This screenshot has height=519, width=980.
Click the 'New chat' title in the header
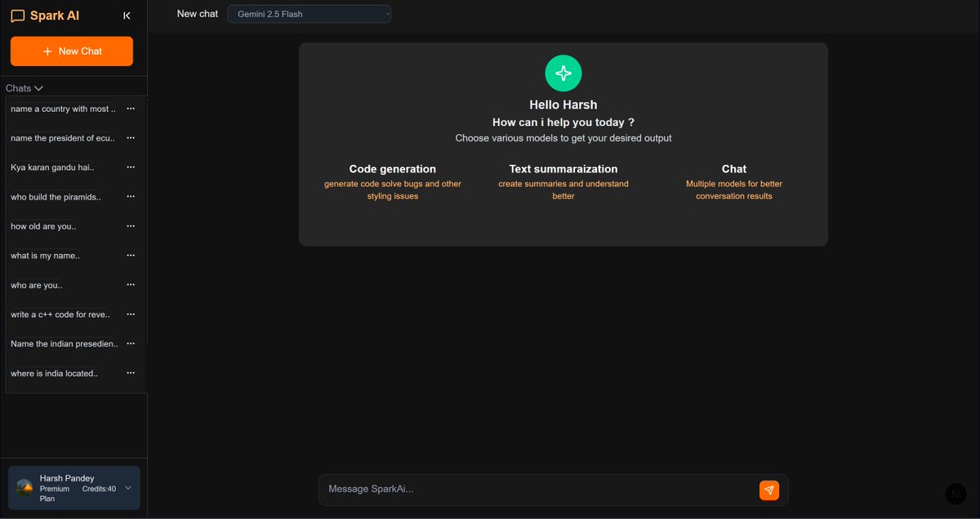tap(198, 14)
